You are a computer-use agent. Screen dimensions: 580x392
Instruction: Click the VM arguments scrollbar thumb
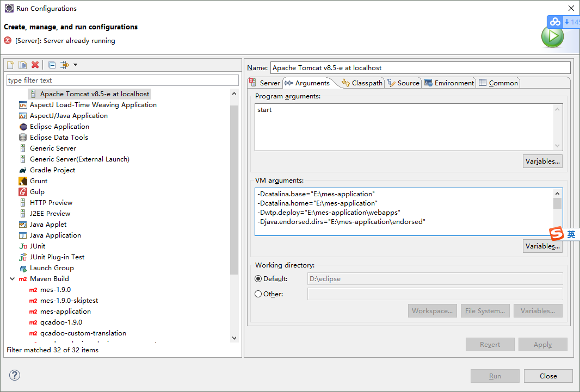558,203
